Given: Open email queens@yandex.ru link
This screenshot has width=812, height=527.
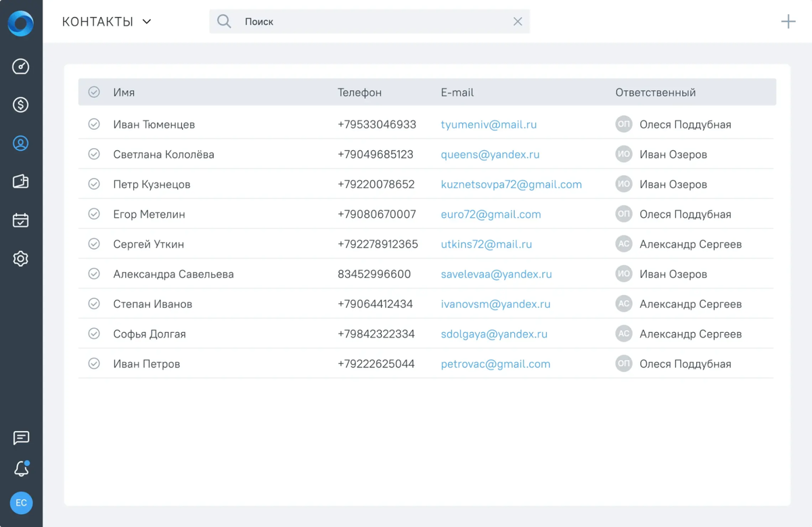Looking at the screenshot, I should (x=490, y=154).
